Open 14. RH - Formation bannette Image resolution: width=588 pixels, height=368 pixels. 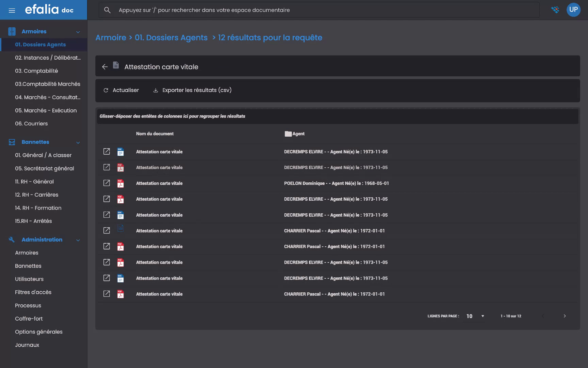coord(38,208)
